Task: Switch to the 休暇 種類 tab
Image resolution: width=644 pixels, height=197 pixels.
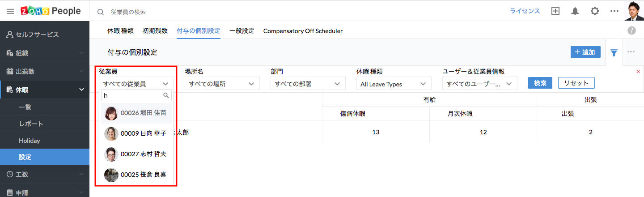Action: click(120, 31)
